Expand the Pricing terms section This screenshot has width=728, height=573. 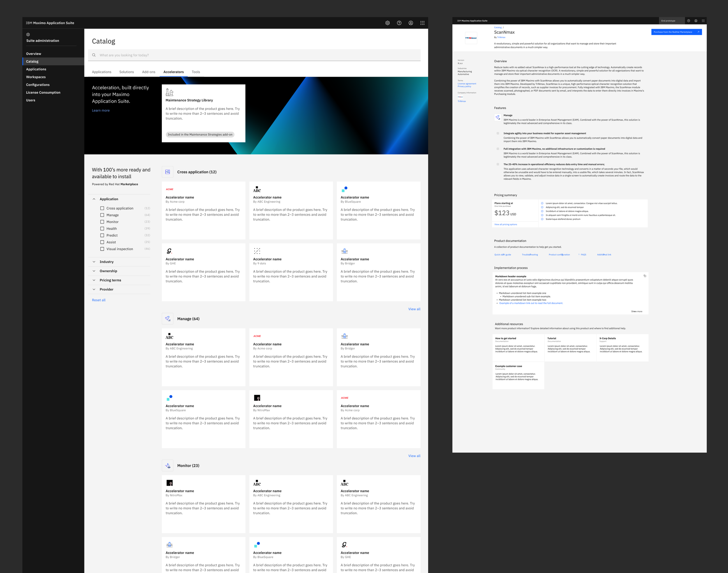click(94, 280)
